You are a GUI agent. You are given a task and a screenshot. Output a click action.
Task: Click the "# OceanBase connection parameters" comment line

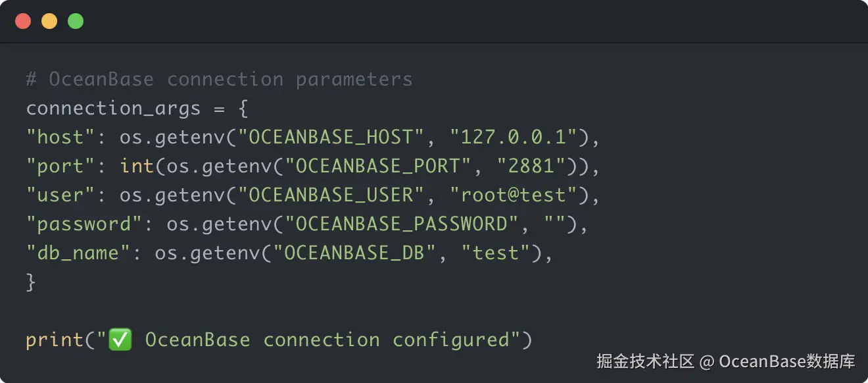click(219, 80)
